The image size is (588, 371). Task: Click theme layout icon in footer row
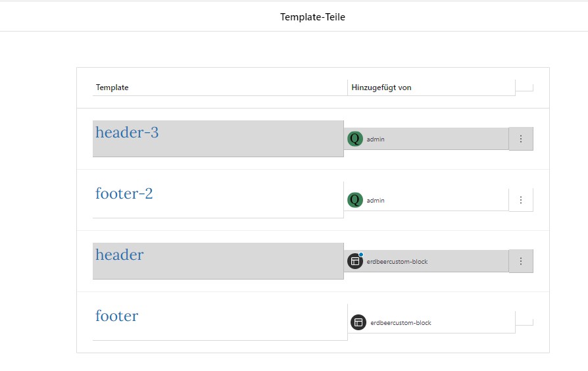point(358,322)
